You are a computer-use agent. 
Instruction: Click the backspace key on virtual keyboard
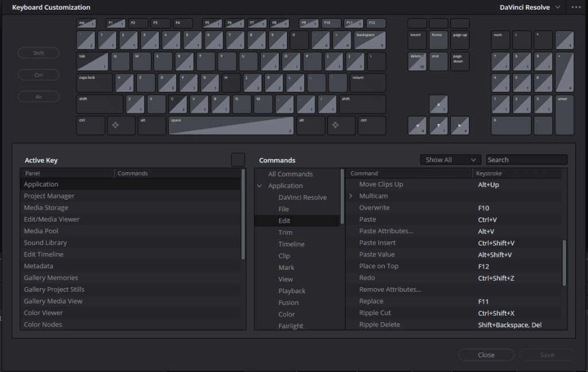click(x=370, y=40)
